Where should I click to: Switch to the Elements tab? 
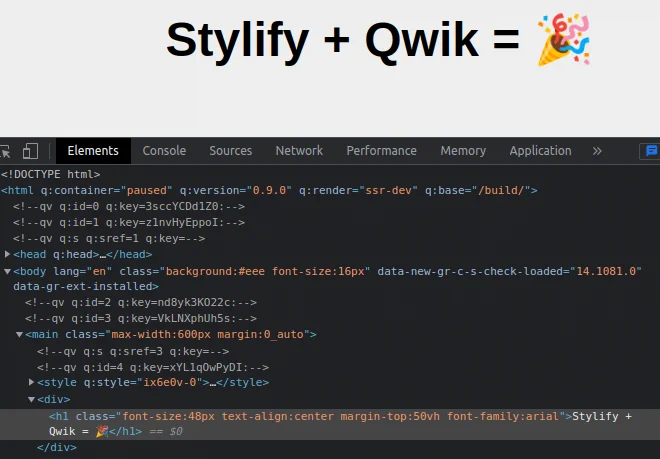point(93,151)
